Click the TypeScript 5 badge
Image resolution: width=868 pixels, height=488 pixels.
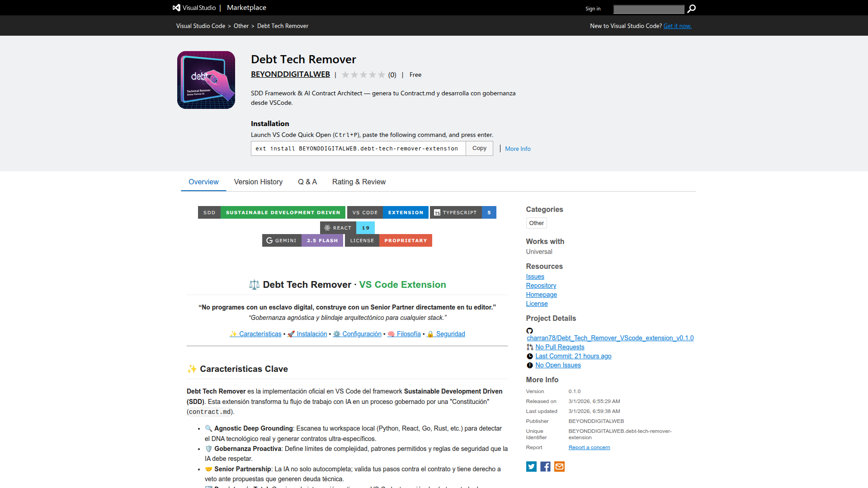(x=463, y=212)
